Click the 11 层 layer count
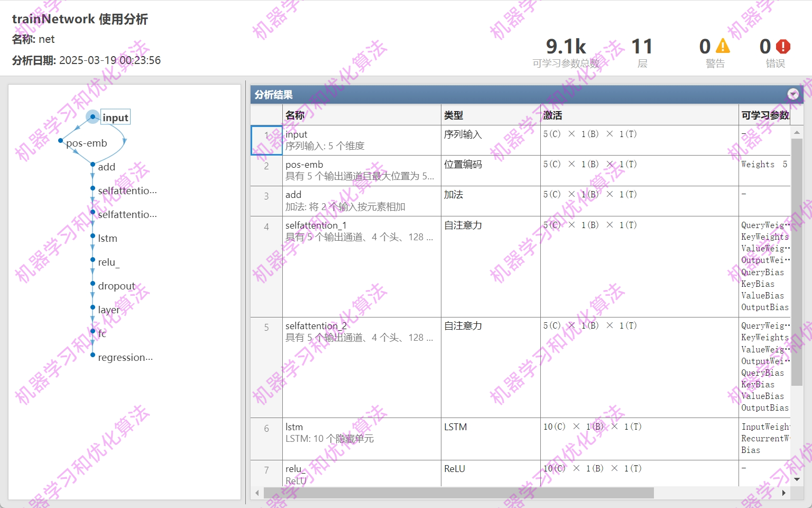The width and height of the screenshot is (812, 508). (642, 52)
